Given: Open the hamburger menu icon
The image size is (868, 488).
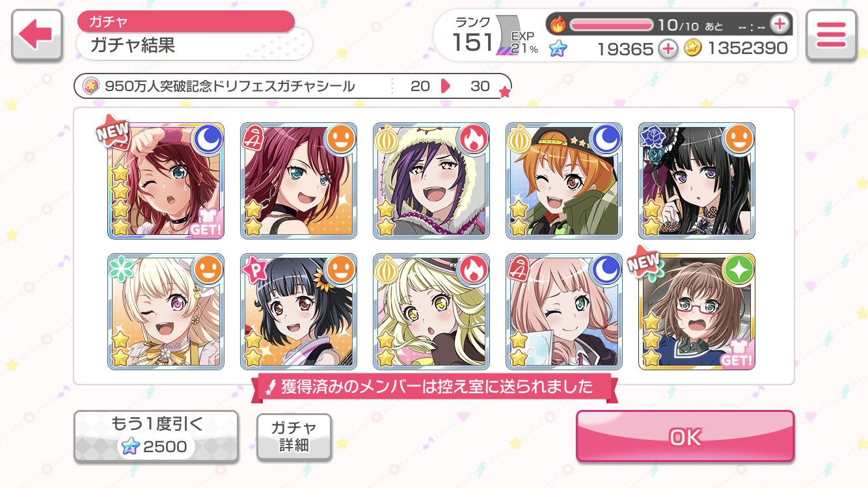Looking at the screenshot, I should click(x=831, y=35).
